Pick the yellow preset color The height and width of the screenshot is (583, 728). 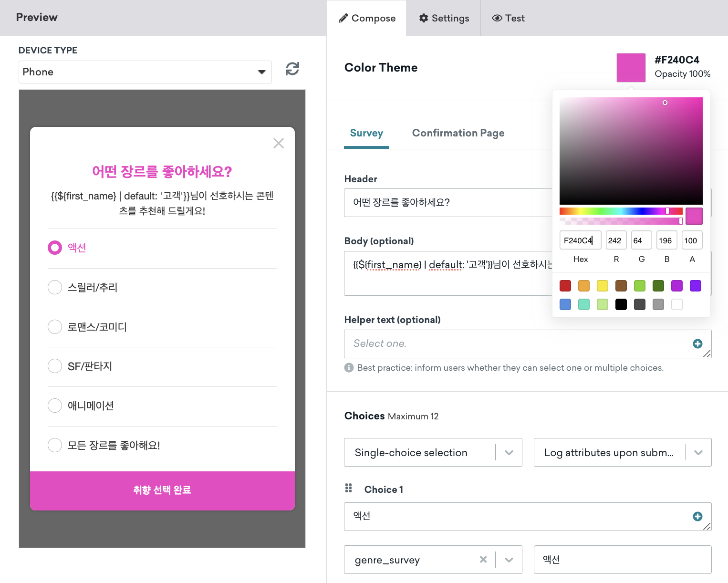[x=603, y=286]
